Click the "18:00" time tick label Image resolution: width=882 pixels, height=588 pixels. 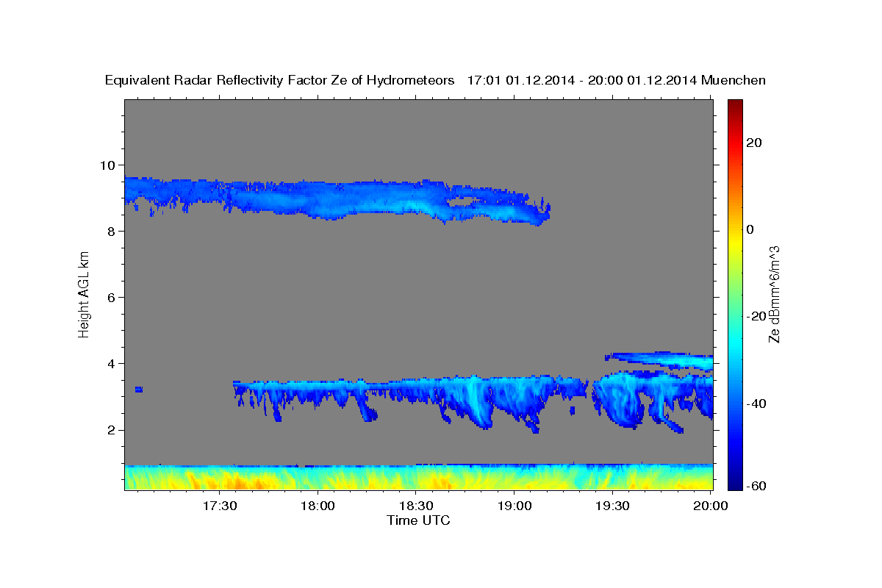pyautogui.click(x=318, y=506)
